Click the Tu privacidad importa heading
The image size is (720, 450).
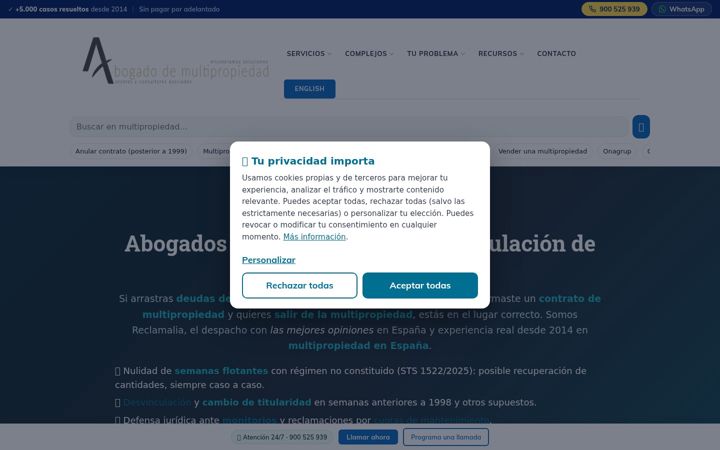tap(308, 161)
